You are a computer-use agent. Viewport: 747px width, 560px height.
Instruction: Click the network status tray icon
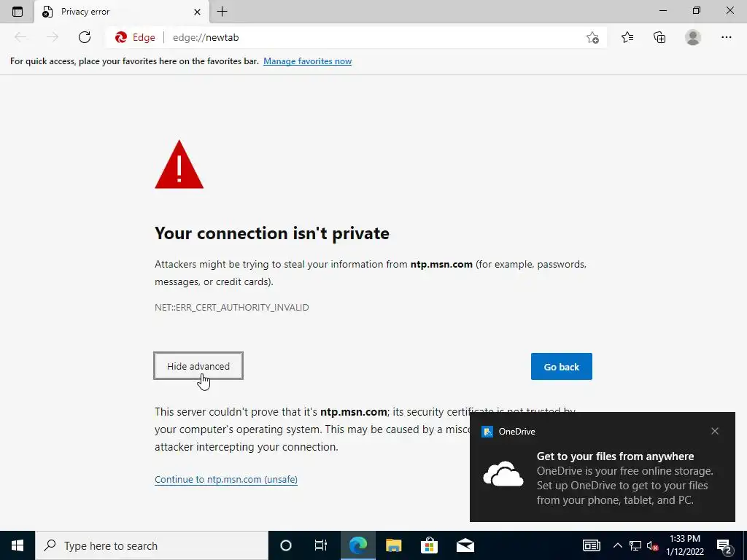coord(635,545)
